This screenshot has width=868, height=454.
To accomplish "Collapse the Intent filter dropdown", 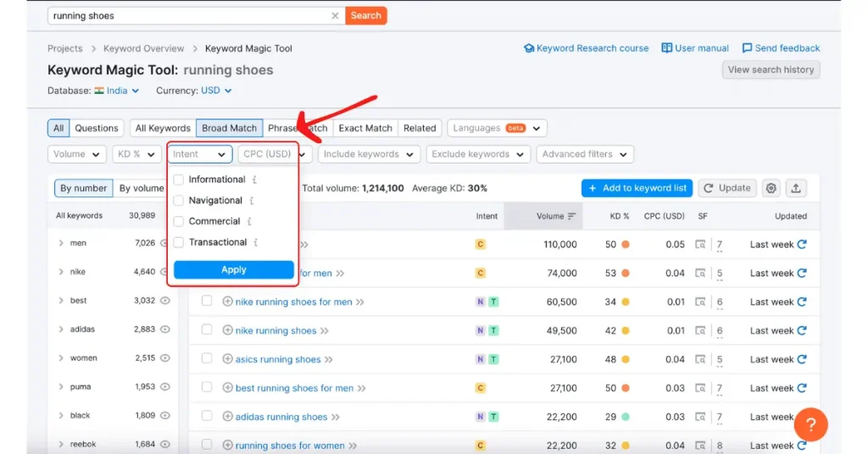I will point(199,154).
